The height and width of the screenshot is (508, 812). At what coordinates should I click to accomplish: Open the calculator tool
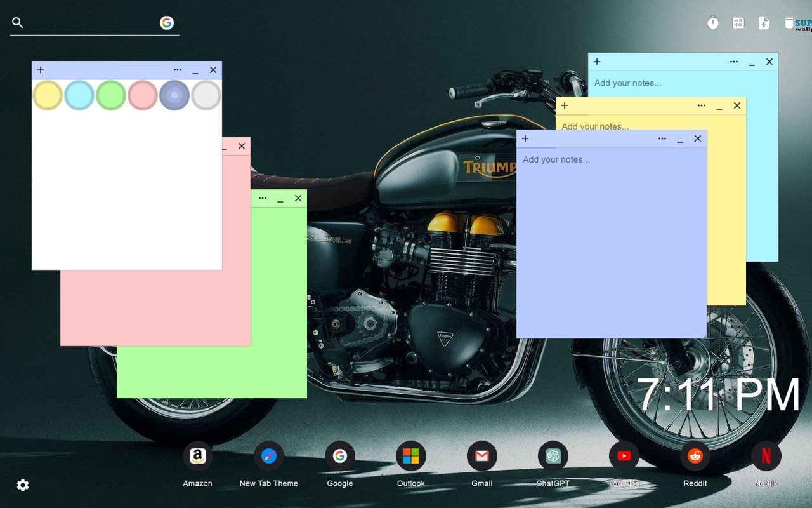click(x=738, y=23)
